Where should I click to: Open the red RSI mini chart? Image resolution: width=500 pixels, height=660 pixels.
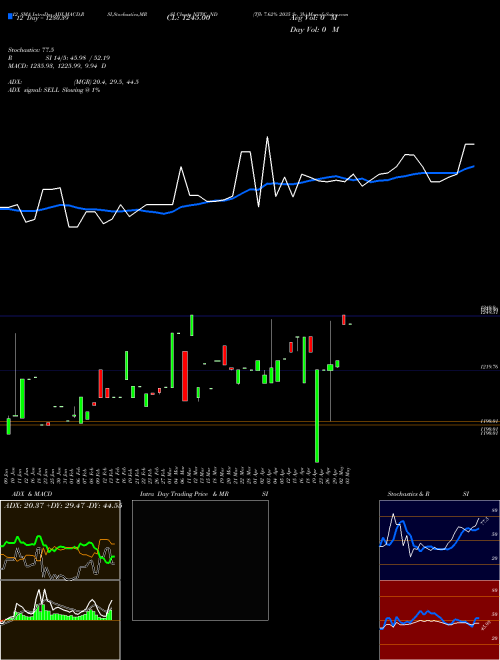pyautogui.click(x=439, y=620)
